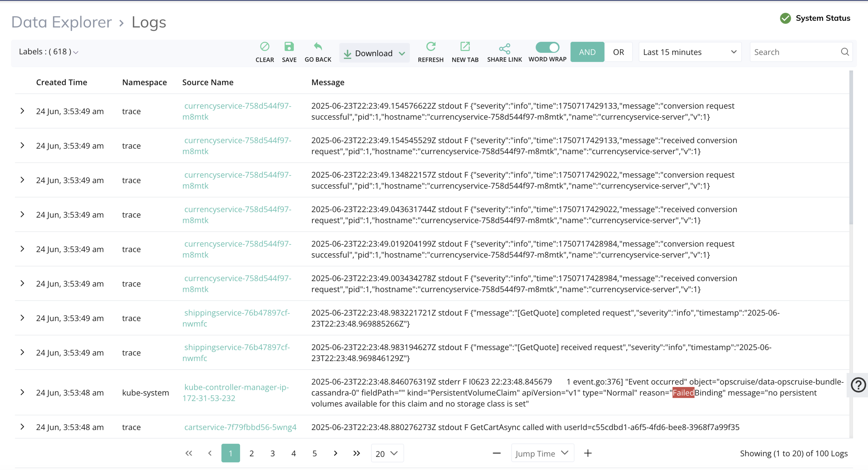
Task: Click Data Explorer breadcrumb
Action: (62, 22)
